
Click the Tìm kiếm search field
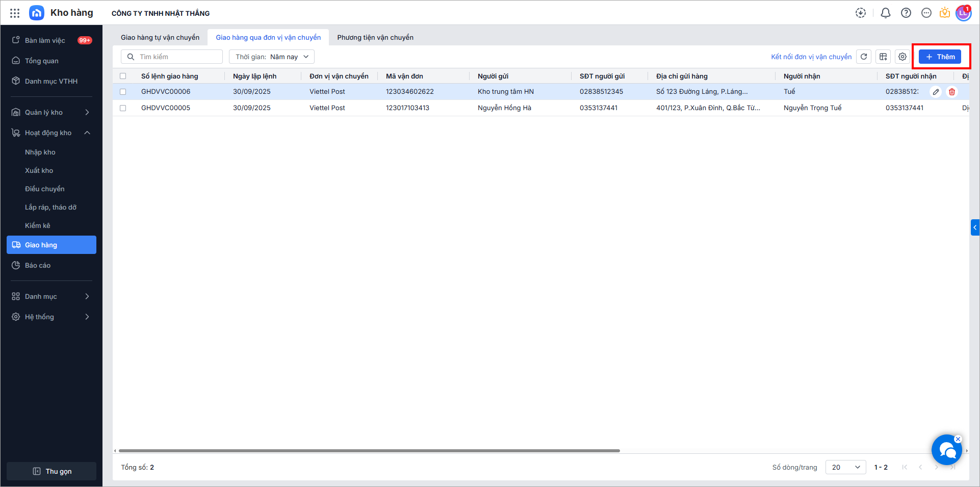[x=172, y=57]
